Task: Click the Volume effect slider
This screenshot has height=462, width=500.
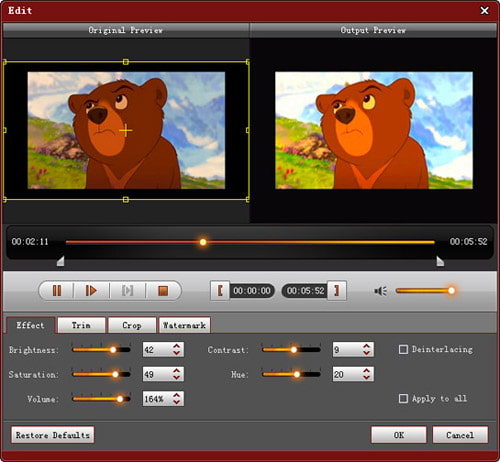Action: [101, 399]
